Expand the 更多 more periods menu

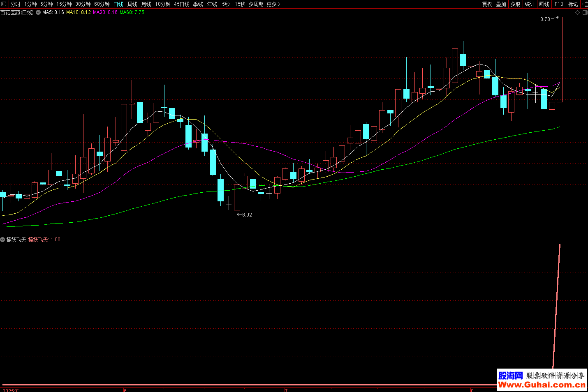pos(273,4)
